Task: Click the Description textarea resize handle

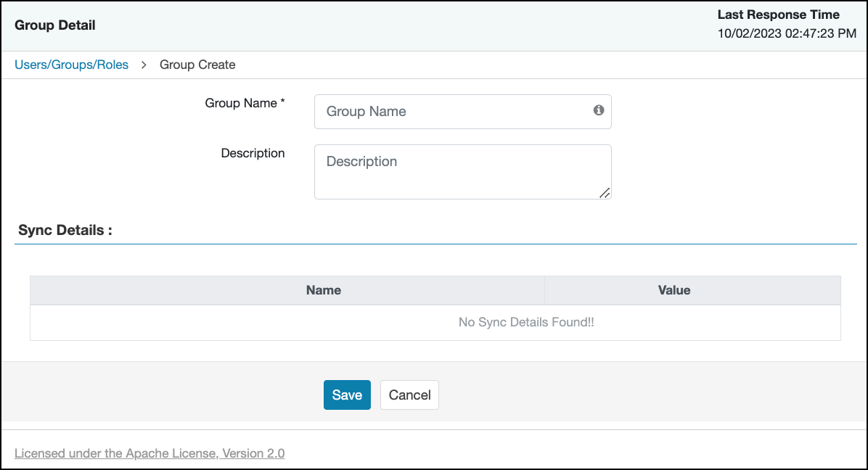Action: 605,192
